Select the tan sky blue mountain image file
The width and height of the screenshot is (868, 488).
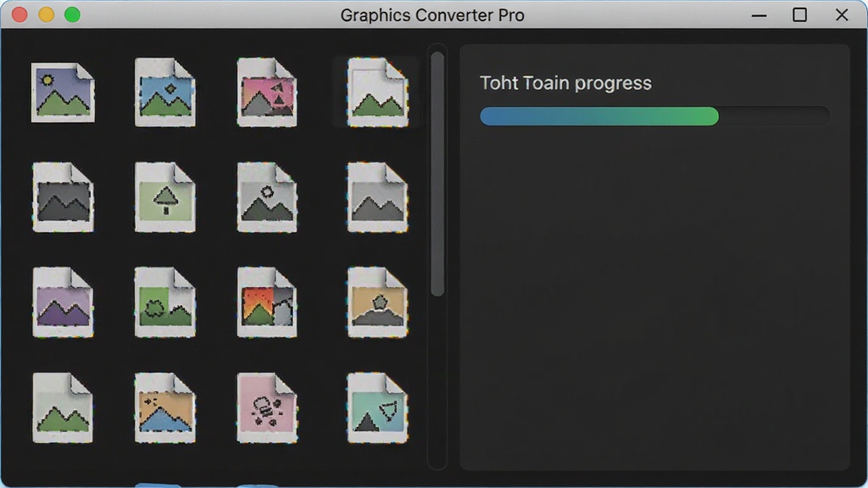point(165,408)
